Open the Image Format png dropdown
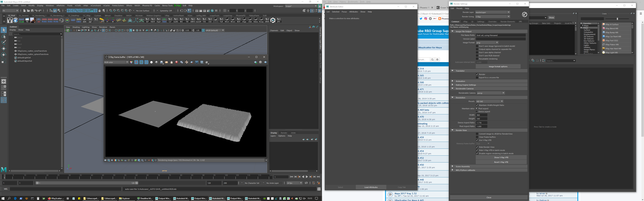644x201 pixels. click(x=487, y=43)
